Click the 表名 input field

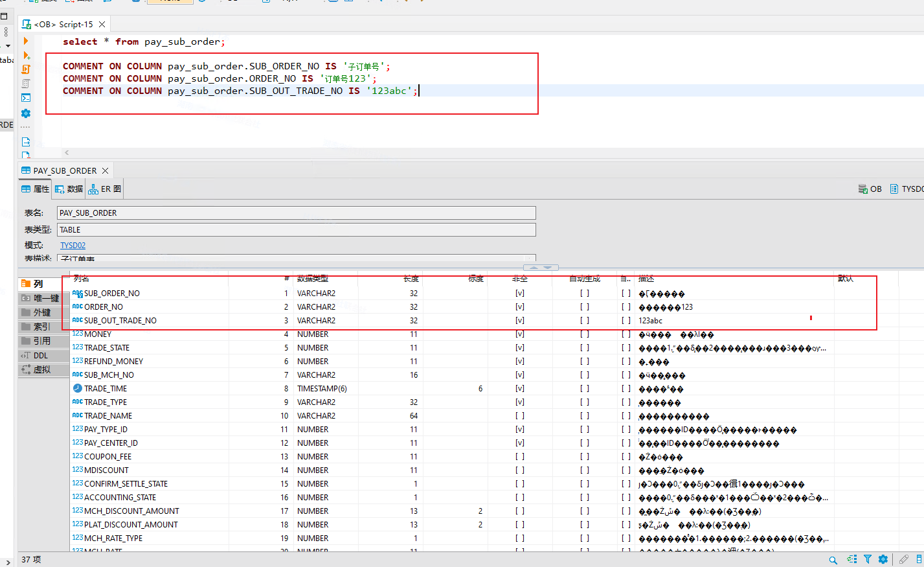(297, 213)
